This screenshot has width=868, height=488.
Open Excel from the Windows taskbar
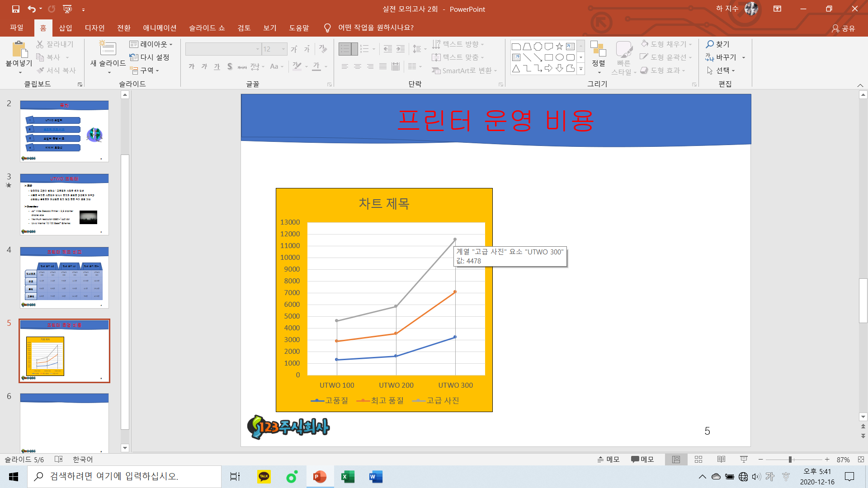click(x=348, y=477)
